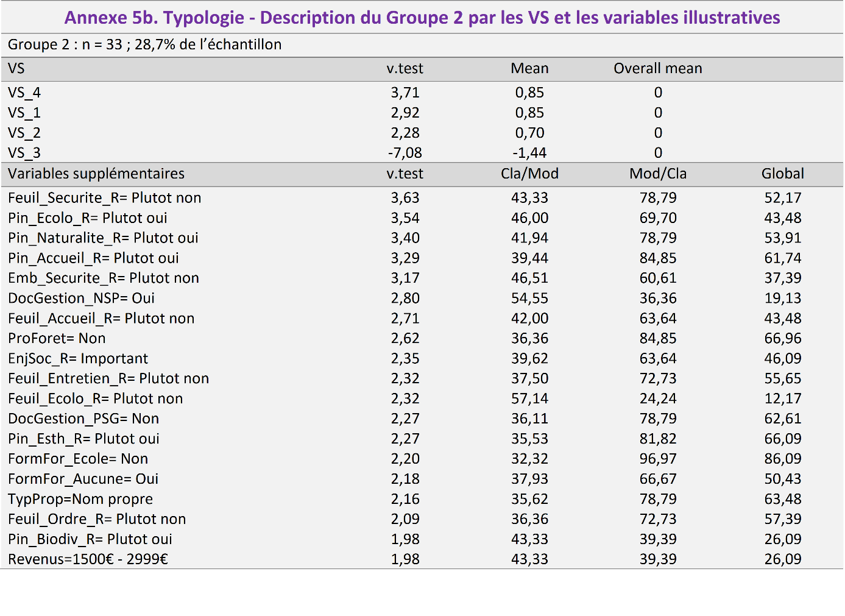Click Global value '61,74'
The image size is (845, 616).
[783, 258]
